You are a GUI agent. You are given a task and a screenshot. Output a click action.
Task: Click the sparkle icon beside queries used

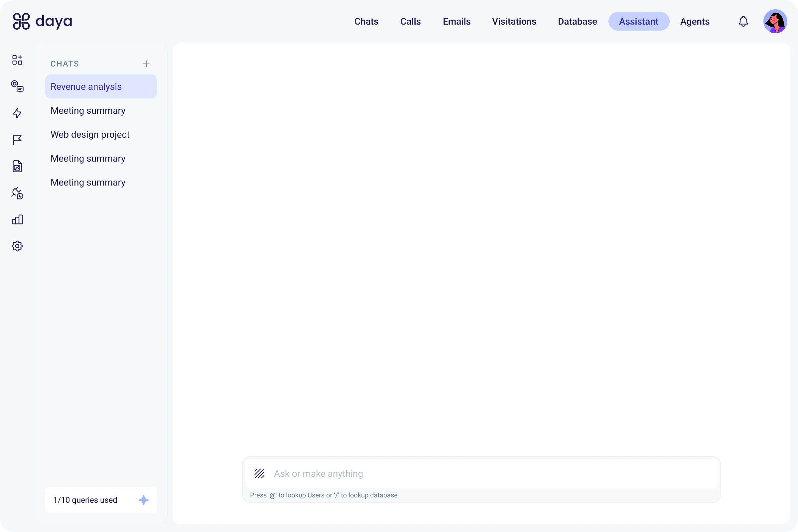(x=144, y=500)
